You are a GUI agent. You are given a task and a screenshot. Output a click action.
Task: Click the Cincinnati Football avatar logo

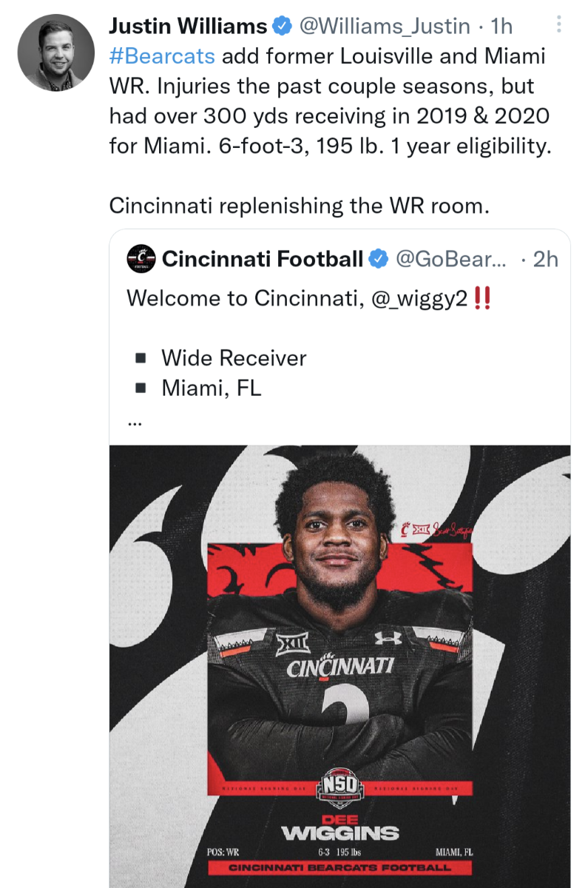coord(142,258)
